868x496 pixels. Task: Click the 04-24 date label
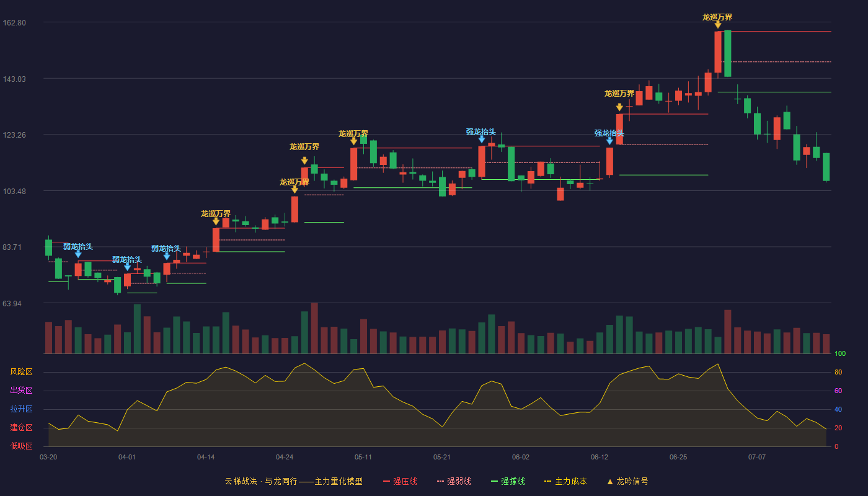point(285,457)
